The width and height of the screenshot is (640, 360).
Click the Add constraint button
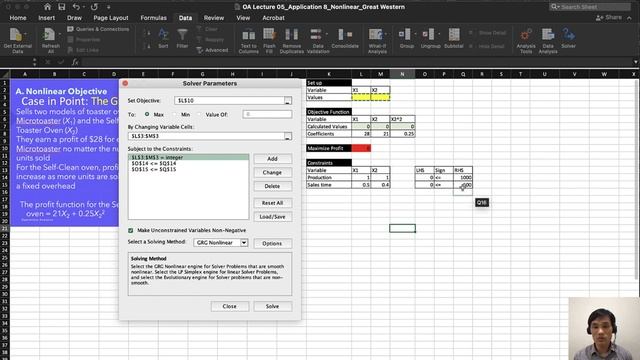272,159
